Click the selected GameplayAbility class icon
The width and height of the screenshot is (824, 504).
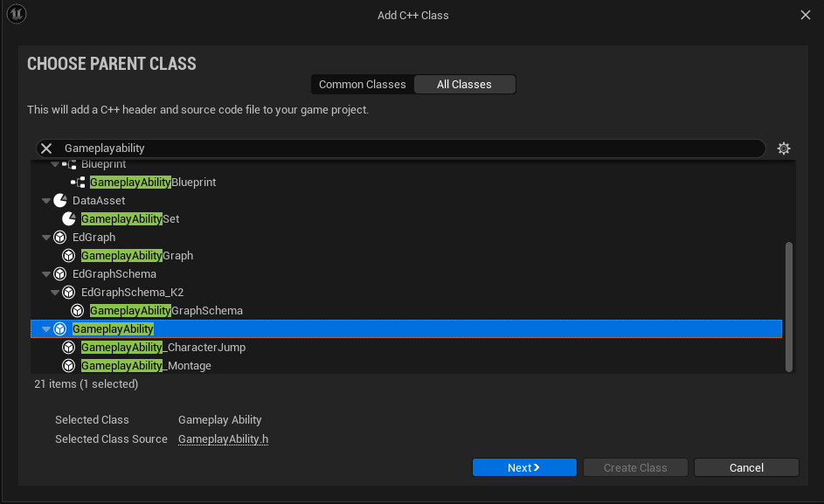point(60,329)
